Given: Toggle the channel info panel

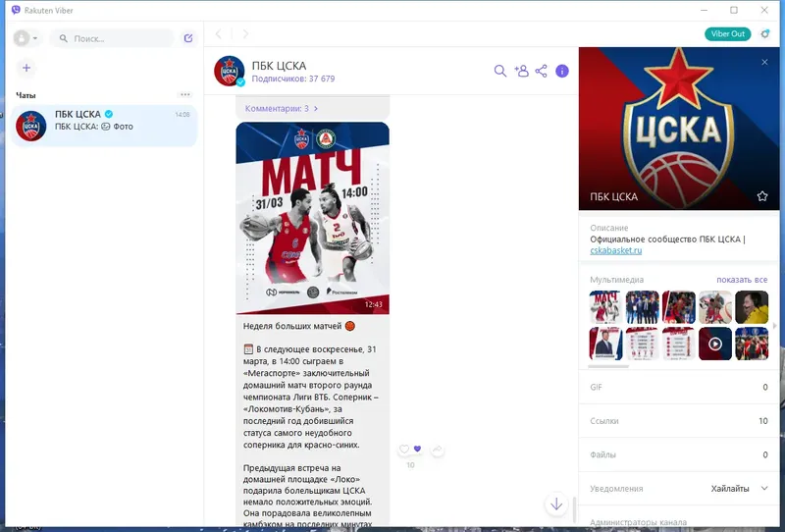Looking at the screenshot, I should coord(561,71).
